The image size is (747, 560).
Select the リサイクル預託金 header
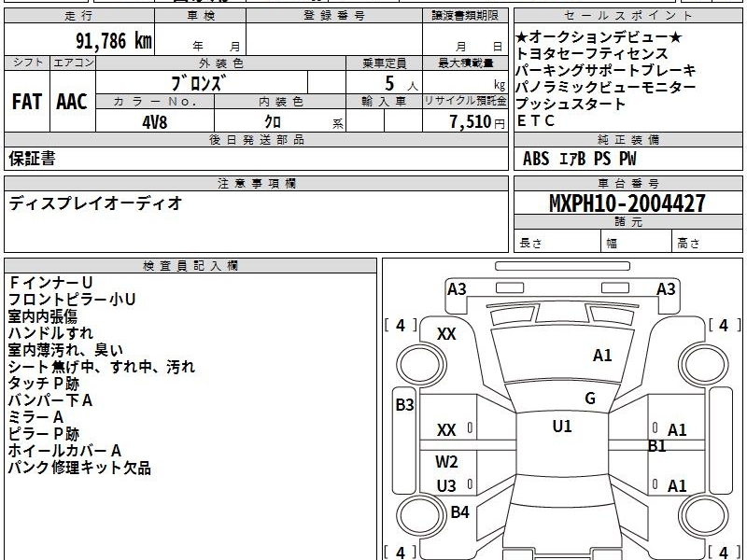(465, 102)
